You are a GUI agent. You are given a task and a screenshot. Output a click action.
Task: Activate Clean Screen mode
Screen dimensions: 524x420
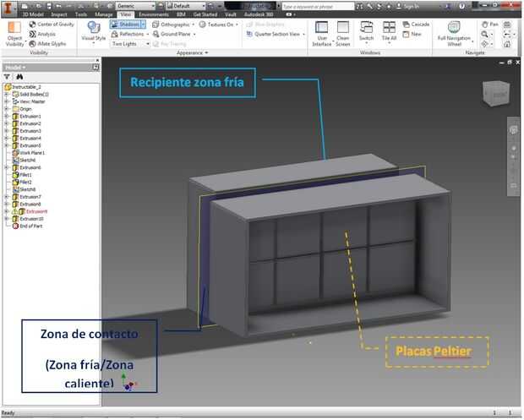343,34
